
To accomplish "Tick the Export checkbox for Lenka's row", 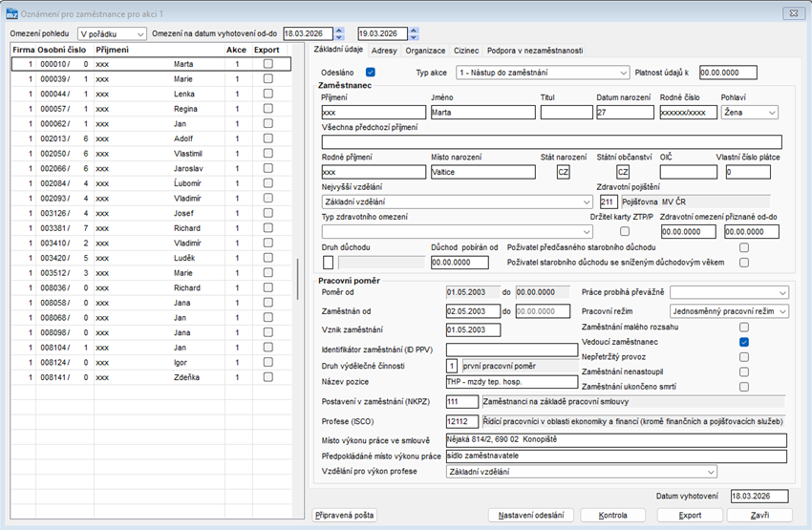I will [x=267, y=94].
